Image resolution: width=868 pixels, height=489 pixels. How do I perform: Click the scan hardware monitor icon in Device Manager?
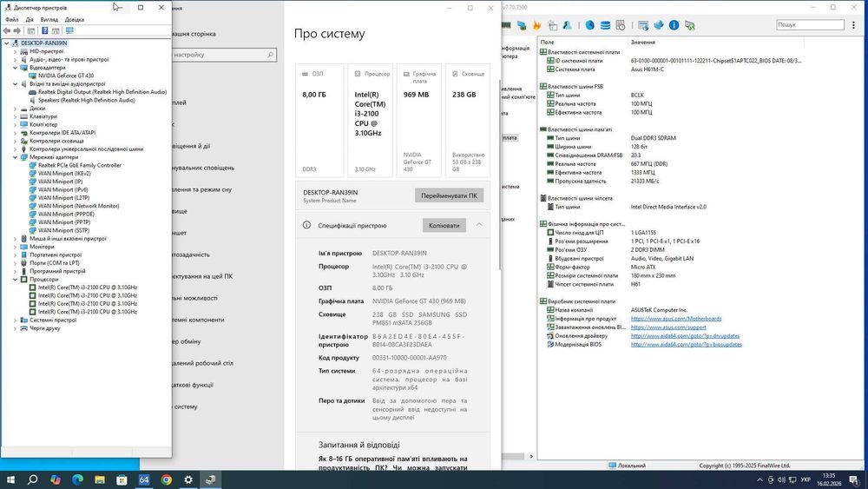69,31
